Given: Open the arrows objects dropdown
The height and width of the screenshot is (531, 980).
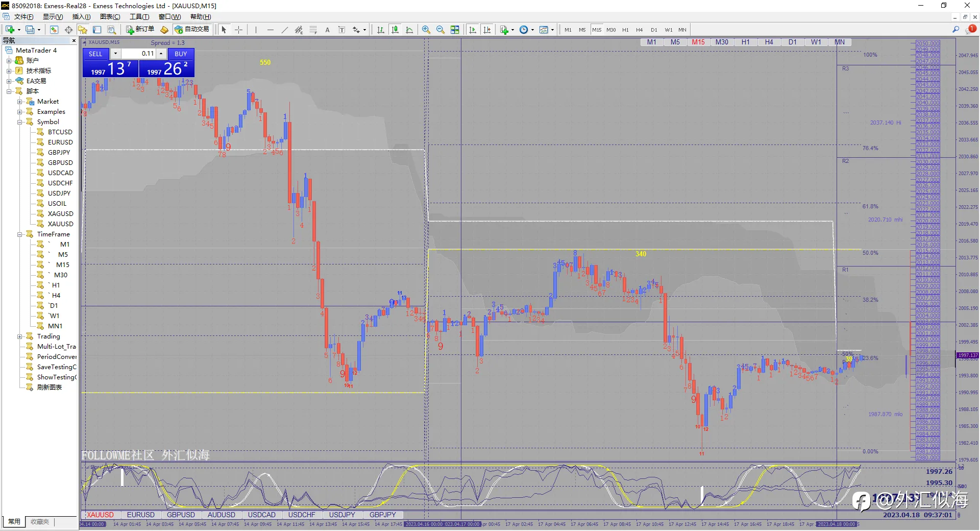Looking at the screenshot, I should (x=364, y=30).
